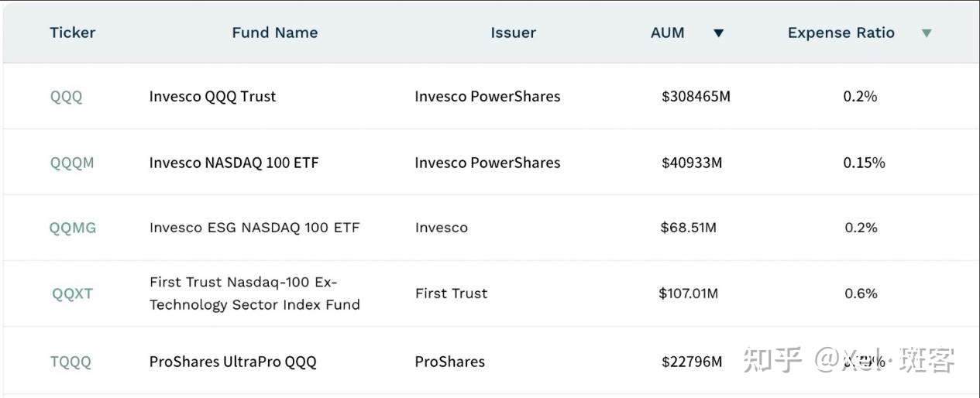Select First Trust Nasdaq-100 Ex-Technology fund name
This screenshot has width=980, height=398.
255,293
